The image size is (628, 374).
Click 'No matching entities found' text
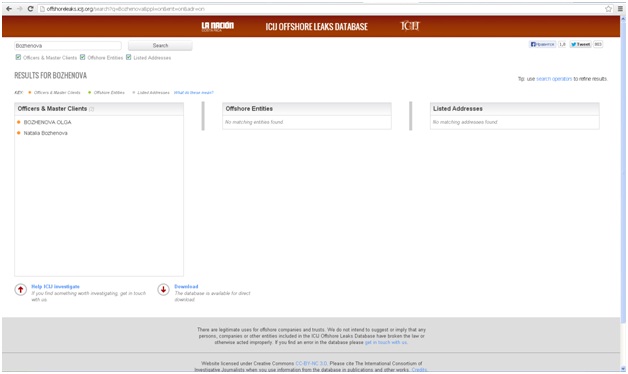click(254, 122)
